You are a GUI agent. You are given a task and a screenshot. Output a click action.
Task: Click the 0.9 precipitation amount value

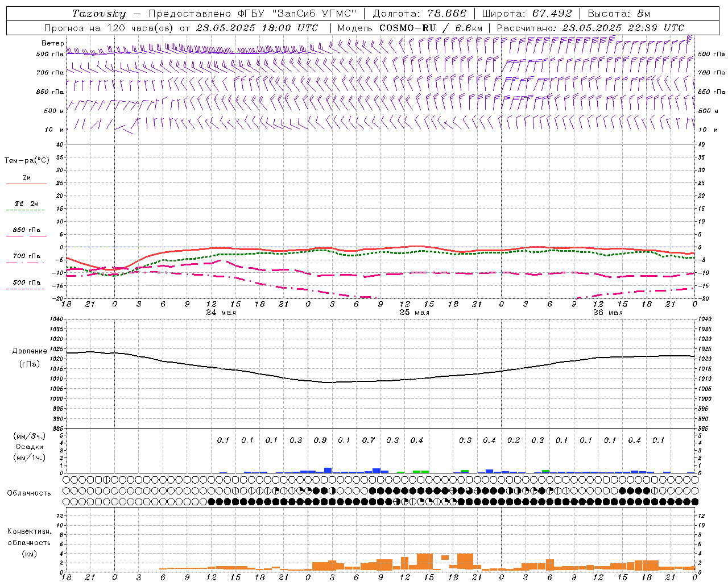[x=320, y=440]
